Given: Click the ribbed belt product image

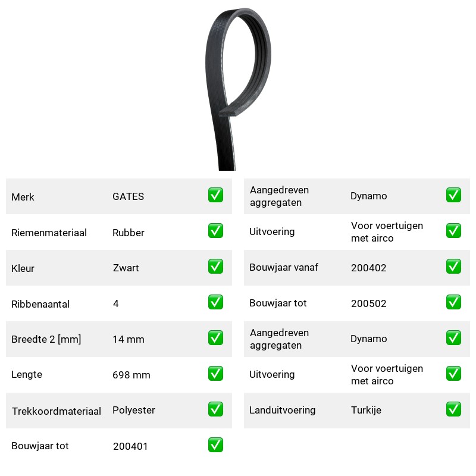Looking at the screenshot, I should coord(238,89).
